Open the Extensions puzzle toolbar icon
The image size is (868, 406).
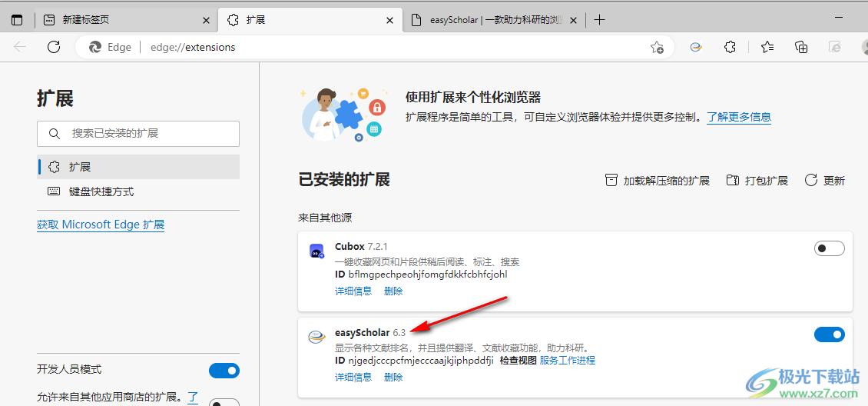(x=731, y=48)
